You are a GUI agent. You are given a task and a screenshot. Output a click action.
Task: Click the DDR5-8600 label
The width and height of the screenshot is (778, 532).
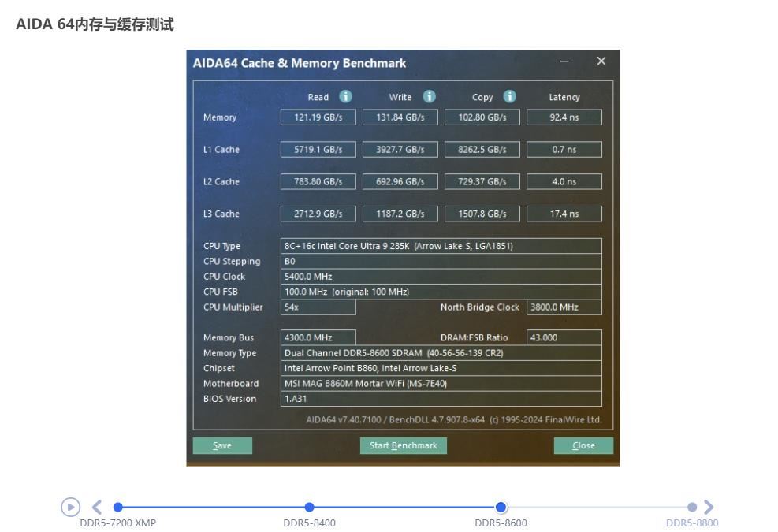[x=501, y=523]
